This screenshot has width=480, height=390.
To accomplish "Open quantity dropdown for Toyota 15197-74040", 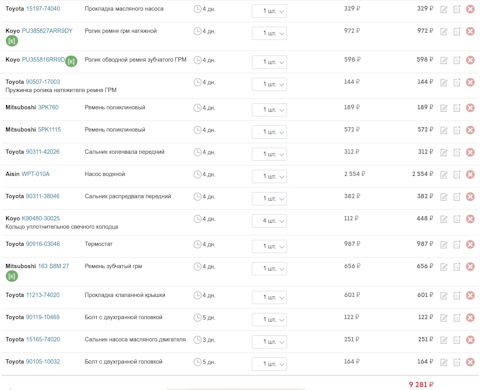I will (269, 11).
